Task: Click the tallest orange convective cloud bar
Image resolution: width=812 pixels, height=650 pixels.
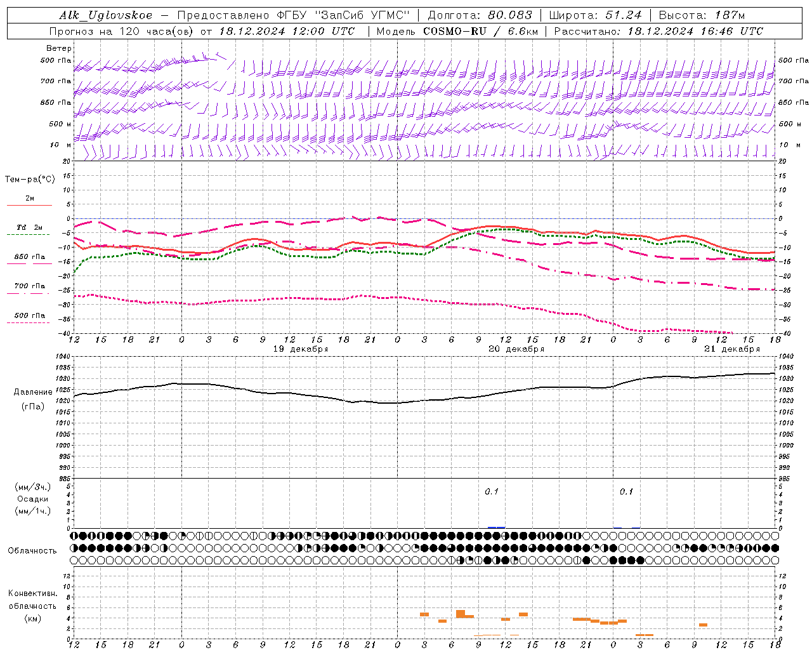Action: point(461,614)
